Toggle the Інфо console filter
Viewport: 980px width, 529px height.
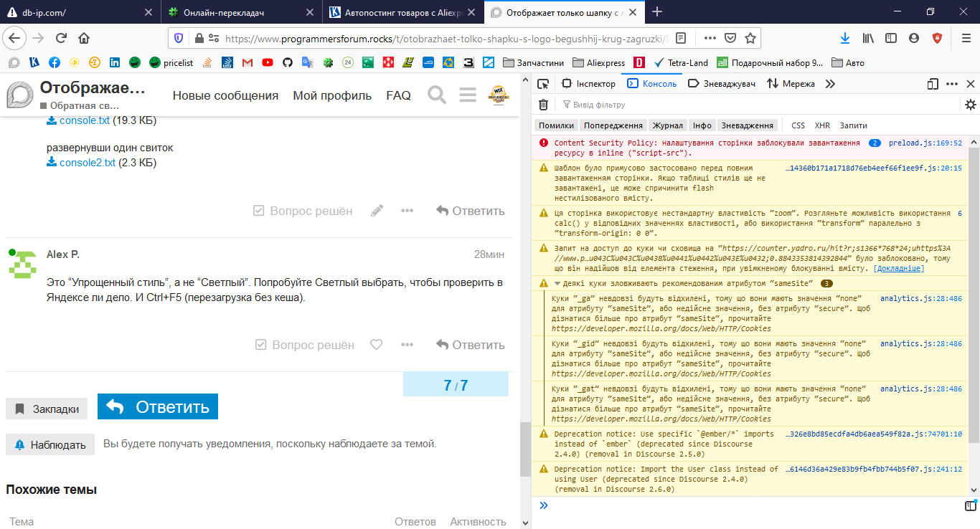702,125
